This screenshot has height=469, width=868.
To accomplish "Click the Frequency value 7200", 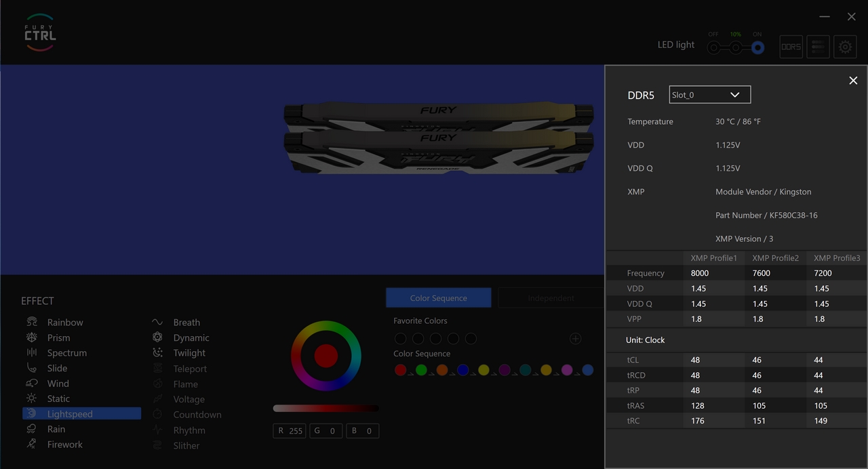I will (823, 273).
